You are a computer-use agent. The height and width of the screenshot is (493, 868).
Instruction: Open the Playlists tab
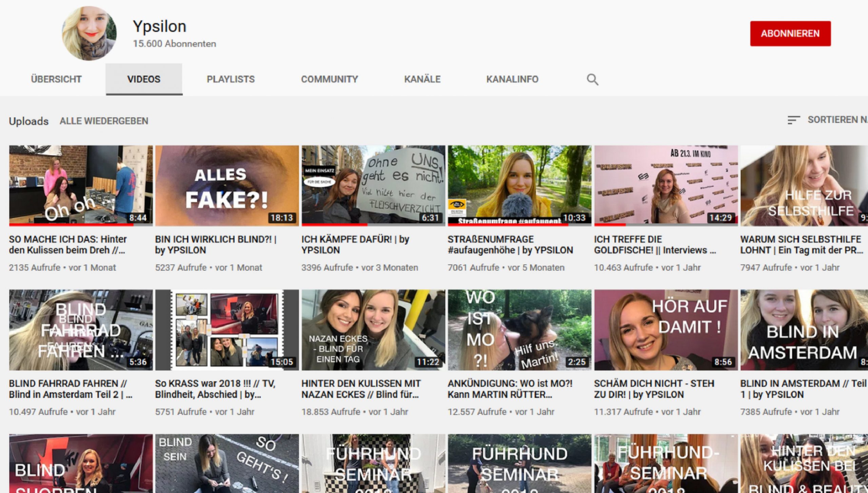click(x=231, y=79)
